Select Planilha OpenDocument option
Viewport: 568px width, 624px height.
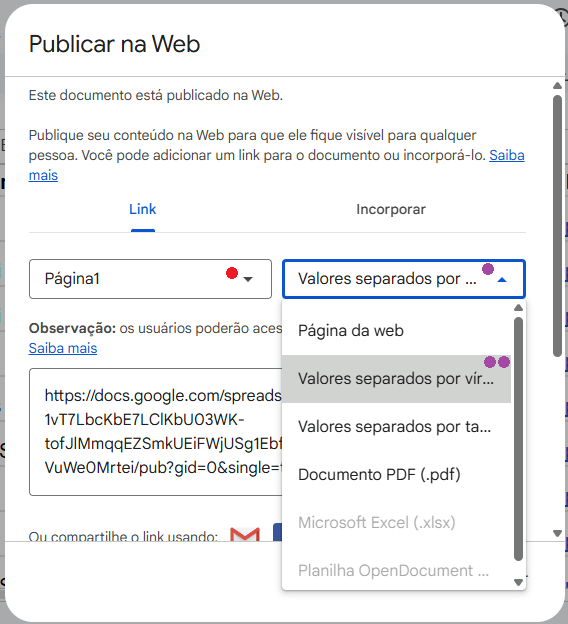coord(396,570)
